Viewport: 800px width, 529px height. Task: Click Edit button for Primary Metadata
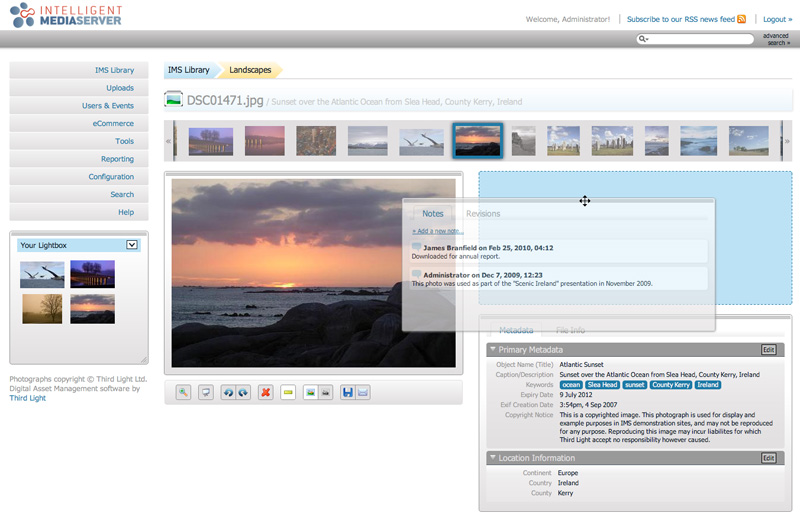coord(768,349)
